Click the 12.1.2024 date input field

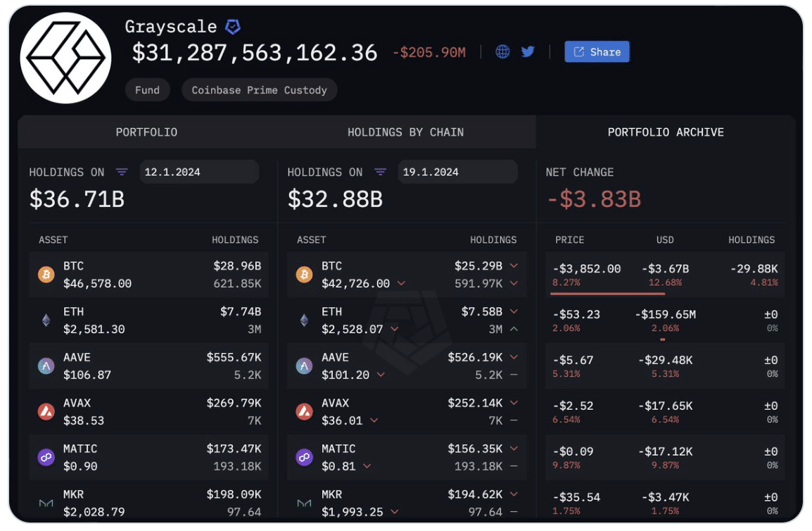pyautogui.click(x=198, y=172)
